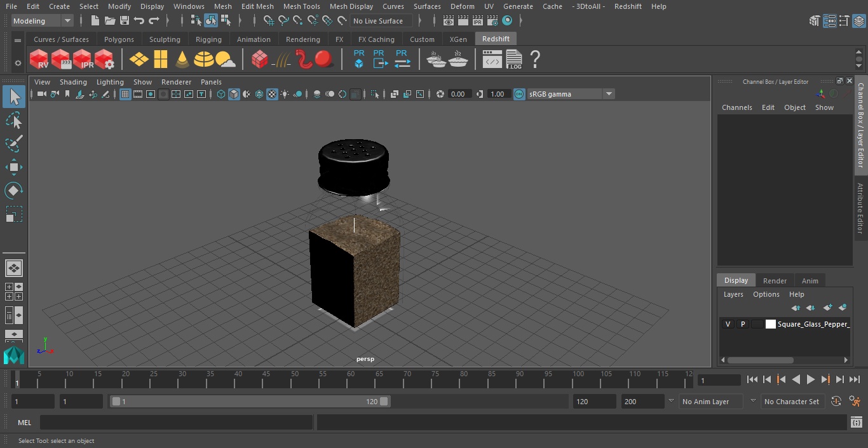Save scene with floppy disk icon
The height and width of the screenshot is (448, 868).
125,21
